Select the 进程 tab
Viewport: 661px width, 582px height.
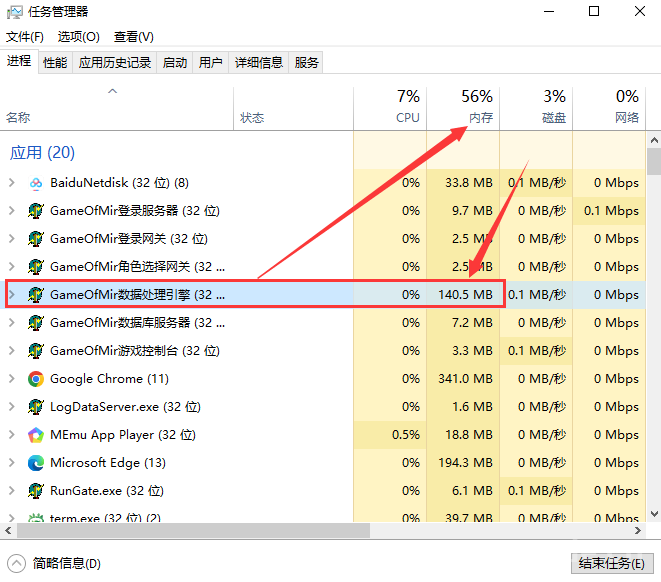click(19, 61)
